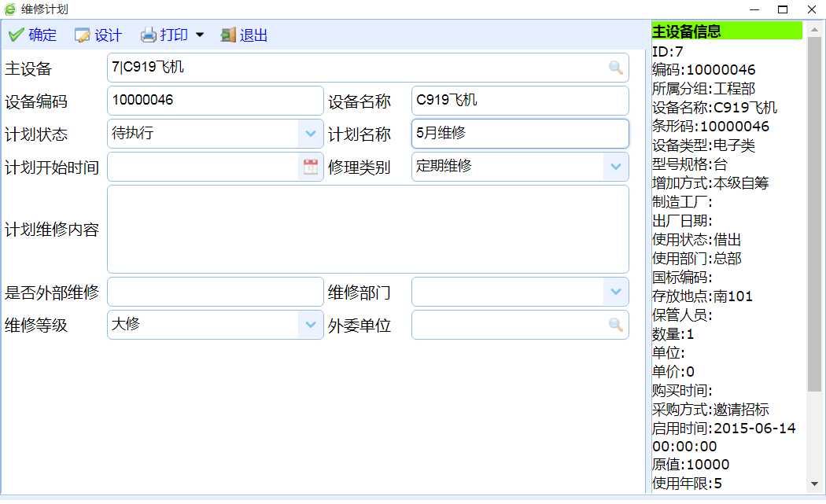Screen dimensions: 826x504
Task: Click the 增加方式:本级自筹 text
Action: [710, 182]
